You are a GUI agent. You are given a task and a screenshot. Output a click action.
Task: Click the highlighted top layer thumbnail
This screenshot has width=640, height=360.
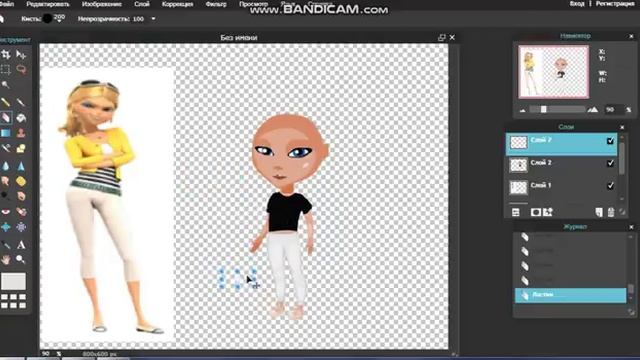tap(518, 142)
